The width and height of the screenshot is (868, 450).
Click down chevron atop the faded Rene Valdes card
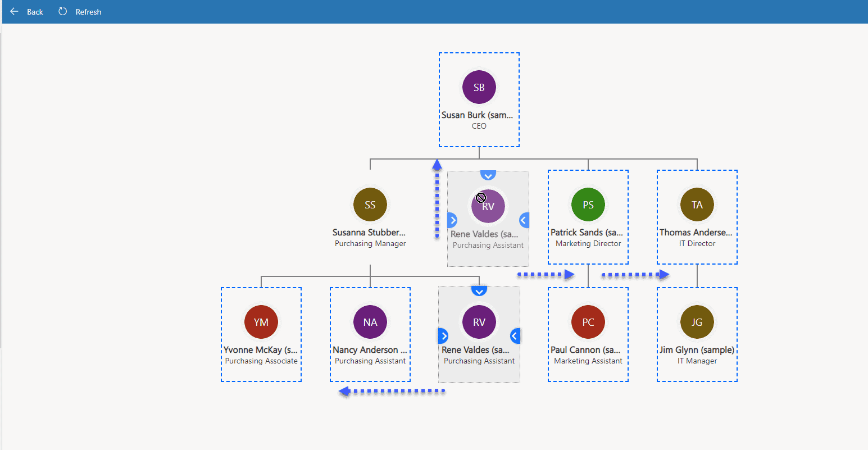coord(488,175)
